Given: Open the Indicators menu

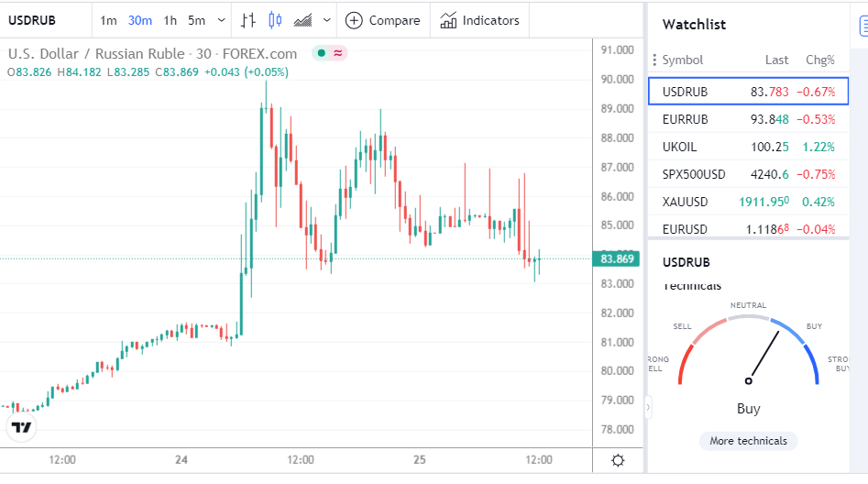Looking at the screenshot, I should click(x=479, y=20).
